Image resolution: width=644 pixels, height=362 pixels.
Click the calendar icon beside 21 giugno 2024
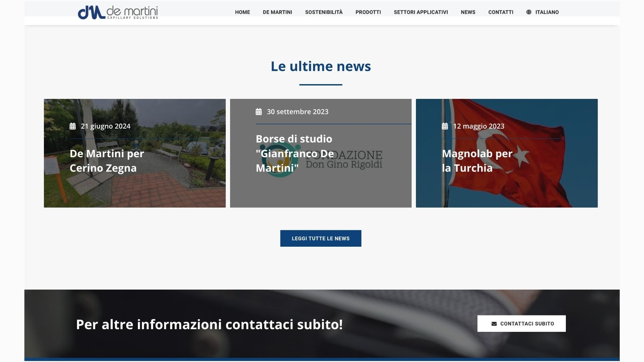pos(72,126)
